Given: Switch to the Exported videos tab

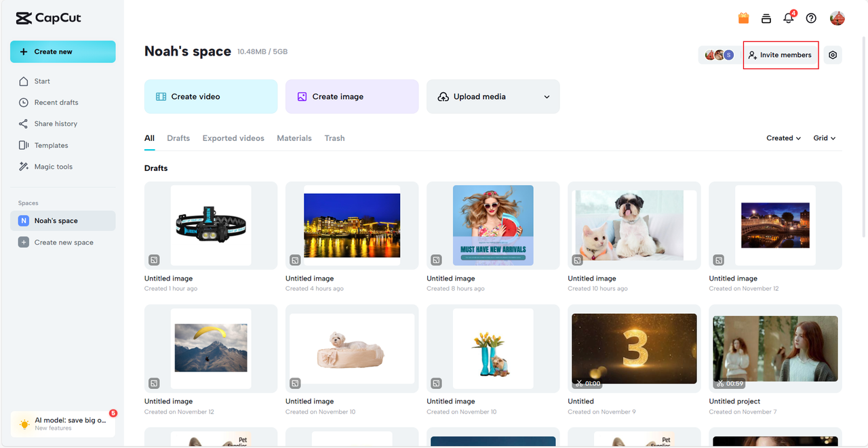Looking at the screenshot, I should pos(233,138).
